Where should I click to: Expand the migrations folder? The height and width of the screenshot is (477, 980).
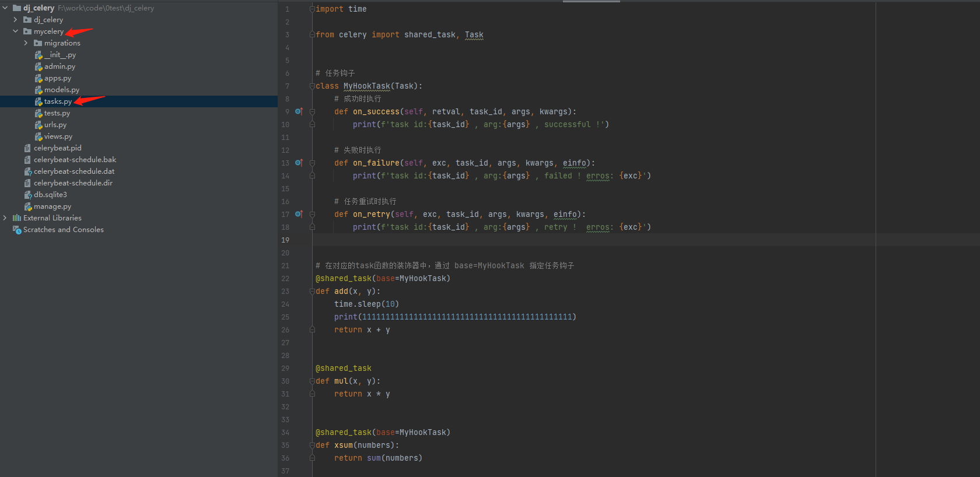(26, 43)
